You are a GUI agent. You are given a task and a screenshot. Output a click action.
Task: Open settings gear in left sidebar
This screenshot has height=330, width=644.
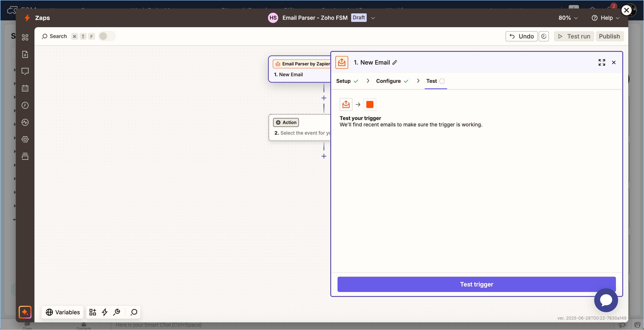25,139
